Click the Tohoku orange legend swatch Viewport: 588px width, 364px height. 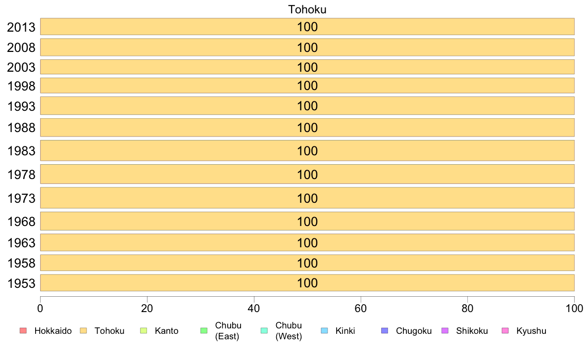[x=83, y=331]
